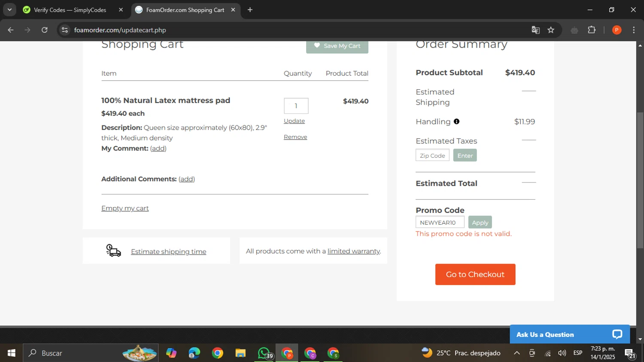644x362 pixels.
Task: Open Microsoft Edge from the taskbar
Action: [x=194, y=353]
